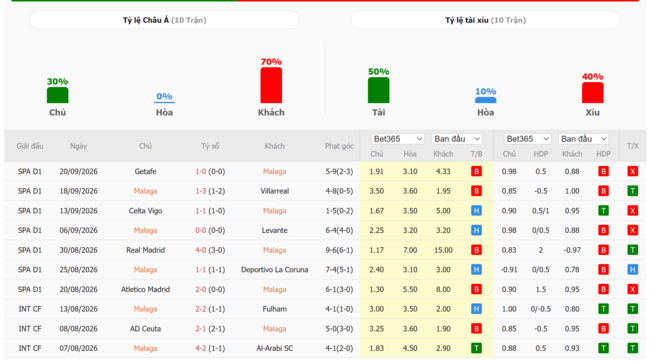Image resolution: width=650 pixels, height=361 pixels.
Task: Click the AD Ceuta team name
Action: tap(145, 329)
